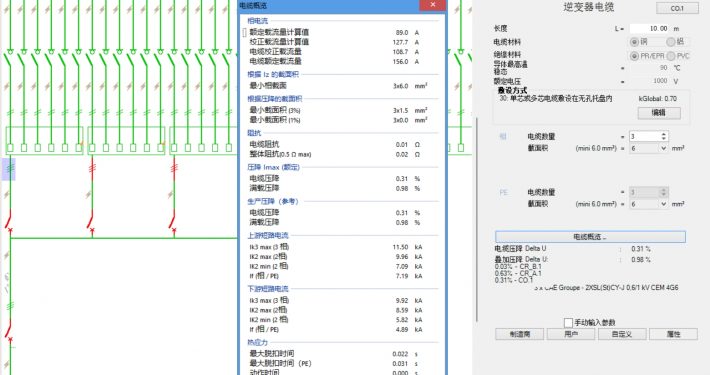Click the kGlobal: 0.70 text
Screen dimensions: 710x375
tap(657, 98)
